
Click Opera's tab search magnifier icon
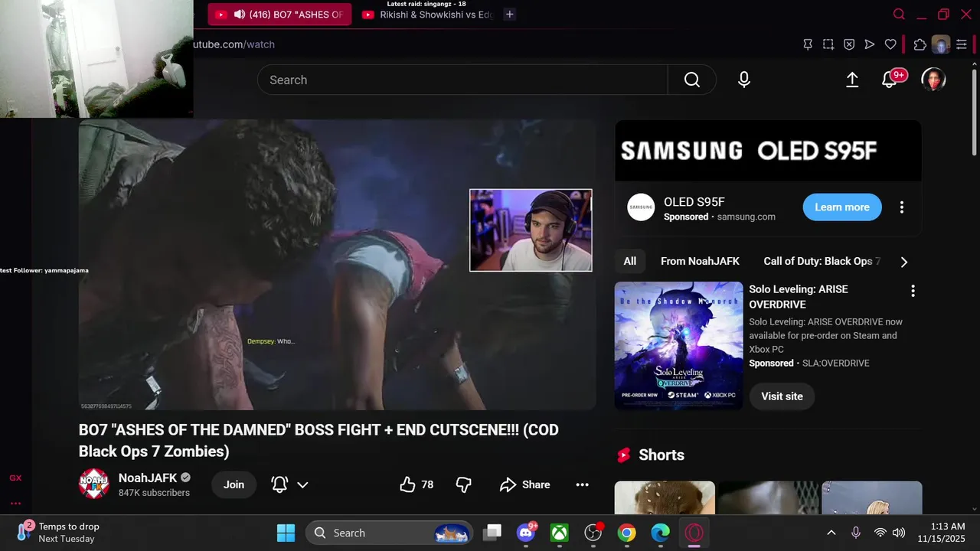pos(900,15)
